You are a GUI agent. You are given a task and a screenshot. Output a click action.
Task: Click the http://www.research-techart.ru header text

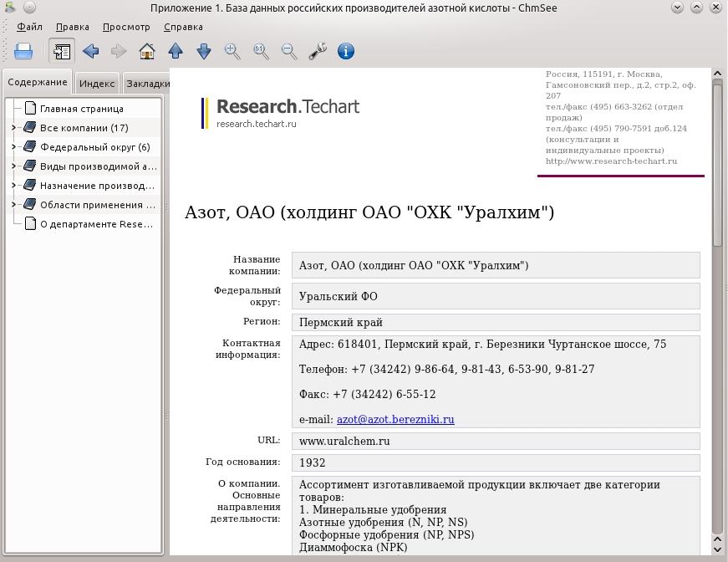click(611, 161)
